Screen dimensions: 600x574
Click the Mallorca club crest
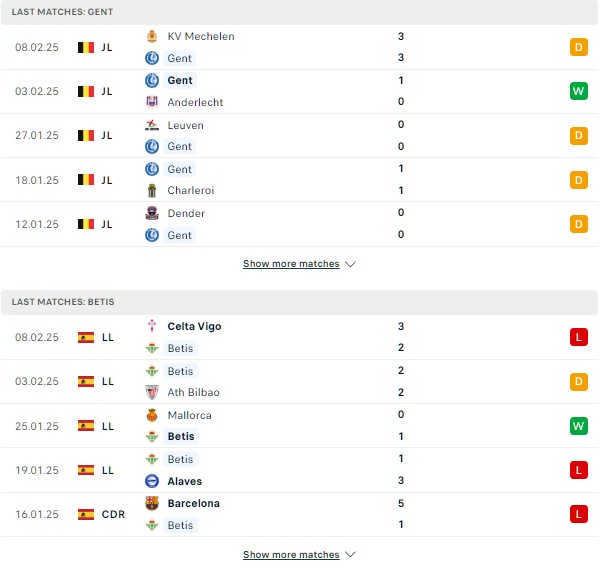click(152, 415)
